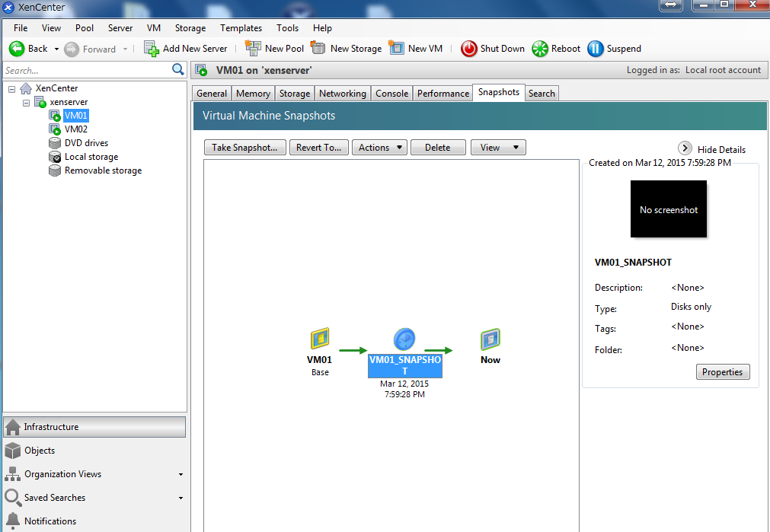Click the XenCenter home icon in tree
The image size is (770, 532).
(26, 88)
